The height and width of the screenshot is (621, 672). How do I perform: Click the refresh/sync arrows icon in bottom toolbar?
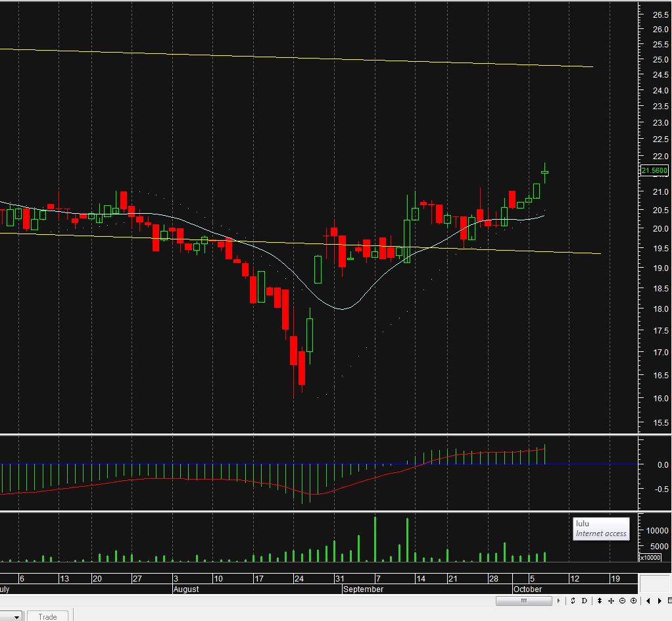tap(573, 601)
